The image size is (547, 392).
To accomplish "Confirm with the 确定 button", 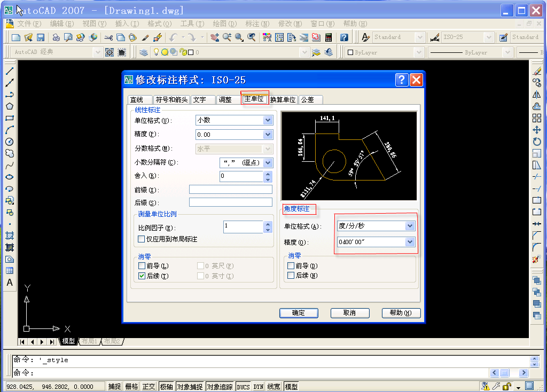I will 299,313.
